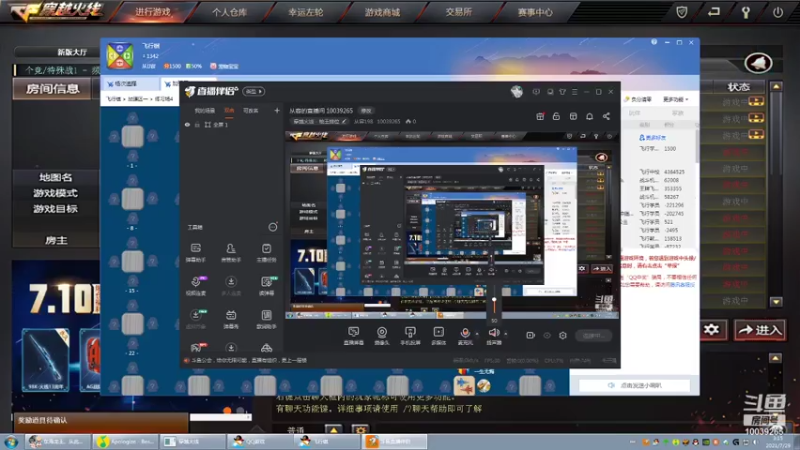Click the 状态 column header
The height and width of the screenshot is (450, 800).
click(738, 87)
